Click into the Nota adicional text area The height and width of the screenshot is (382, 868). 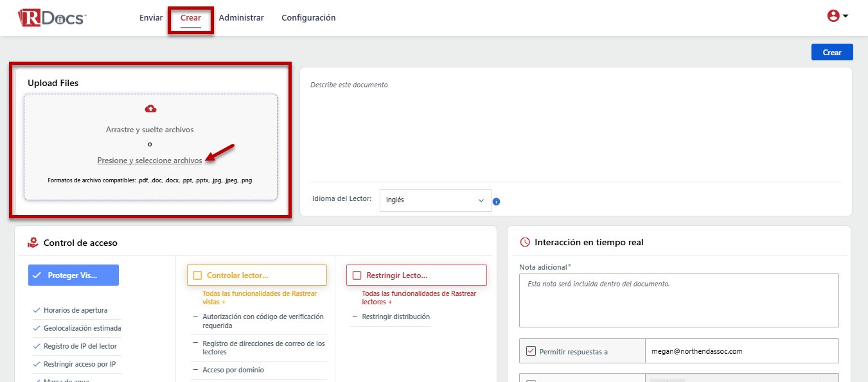pyautogui.click(x=678, y=300)
